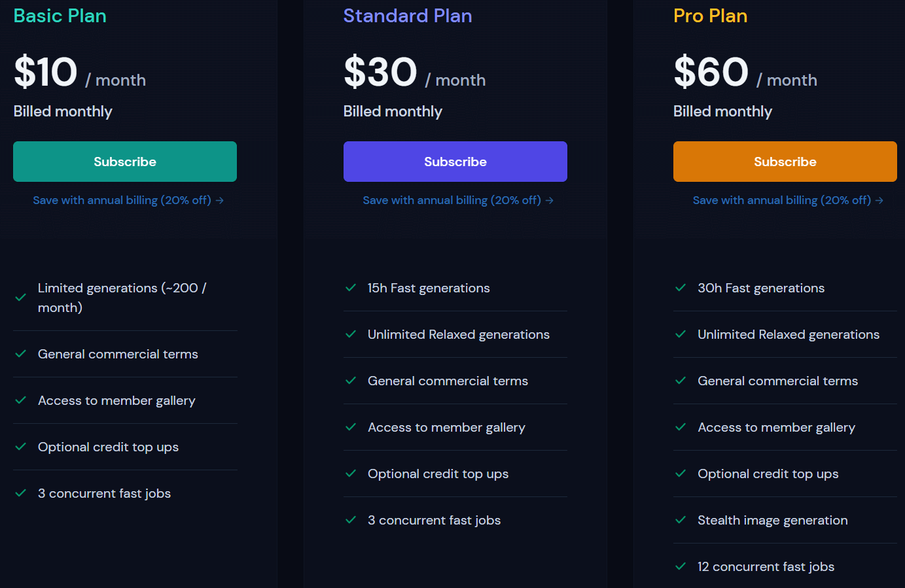Open Standard Plan annual billing savings link

[x=452, y=200]
